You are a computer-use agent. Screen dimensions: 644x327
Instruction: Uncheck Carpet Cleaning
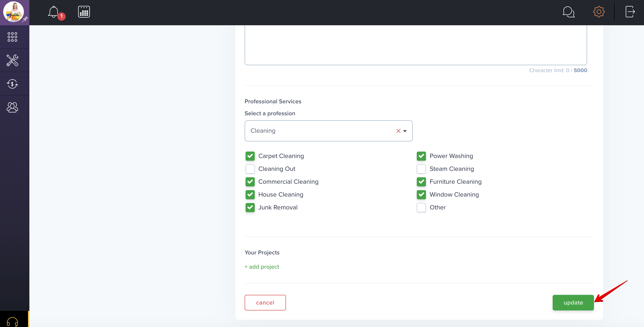(250, 156)
